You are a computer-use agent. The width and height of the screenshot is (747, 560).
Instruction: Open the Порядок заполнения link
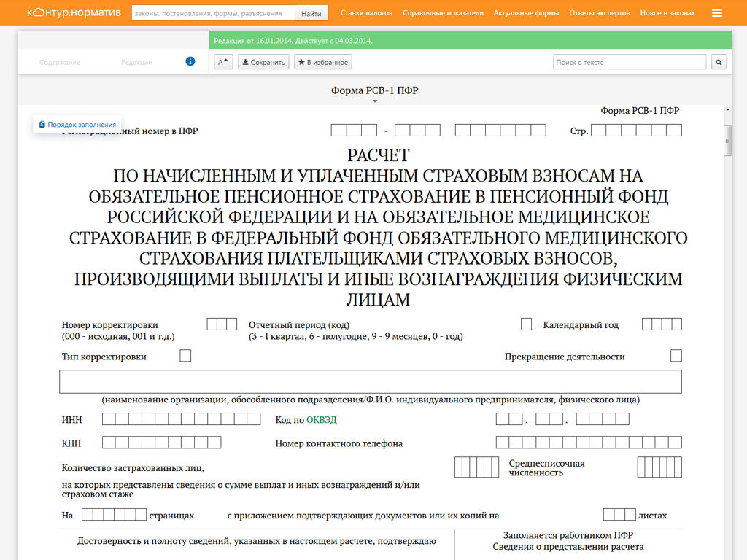click(x=77, y=124)
